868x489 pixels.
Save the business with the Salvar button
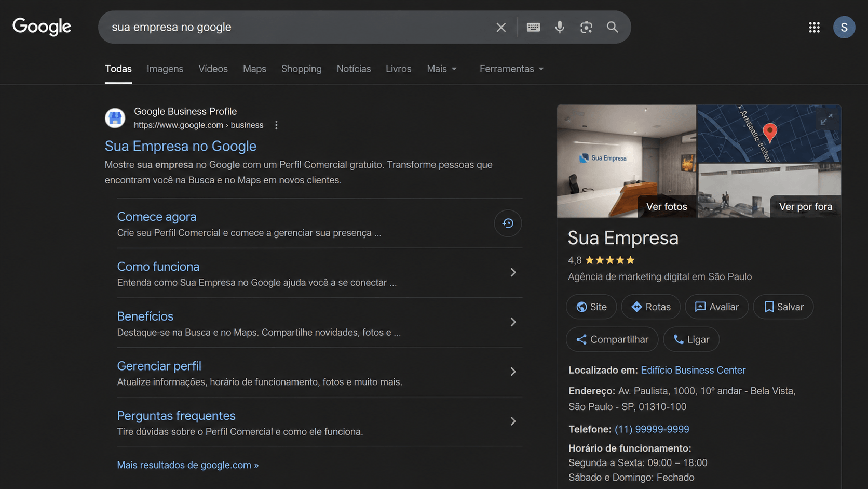pyautogui.click(x=783, y=307)
